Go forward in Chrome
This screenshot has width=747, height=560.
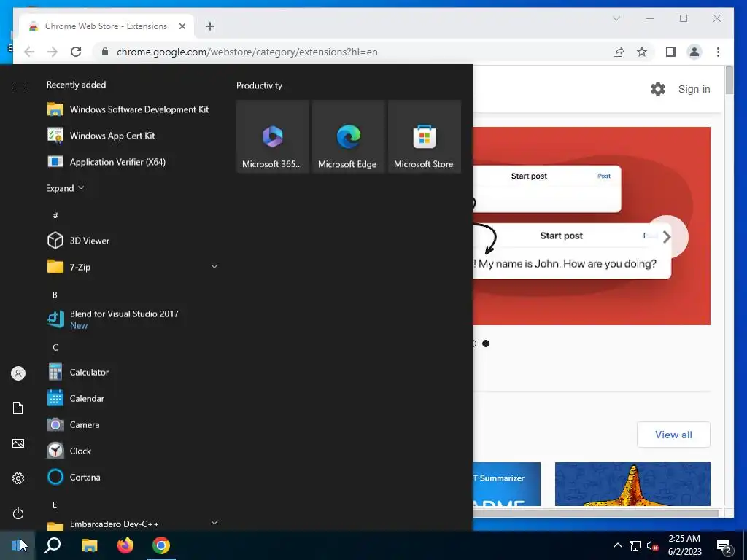(53, 52)
